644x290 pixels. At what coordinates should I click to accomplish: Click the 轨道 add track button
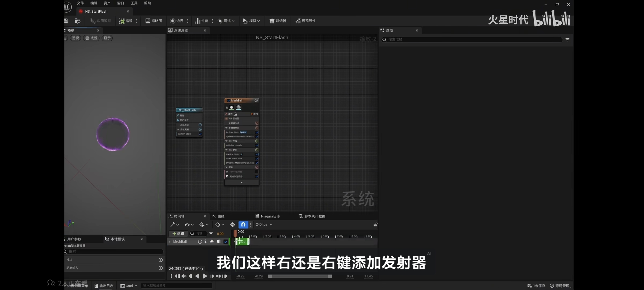coord(178,234)
